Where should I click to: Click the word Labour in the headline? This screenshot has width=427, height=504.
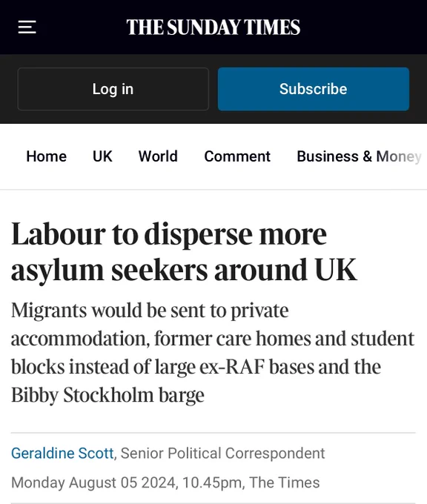59,234
